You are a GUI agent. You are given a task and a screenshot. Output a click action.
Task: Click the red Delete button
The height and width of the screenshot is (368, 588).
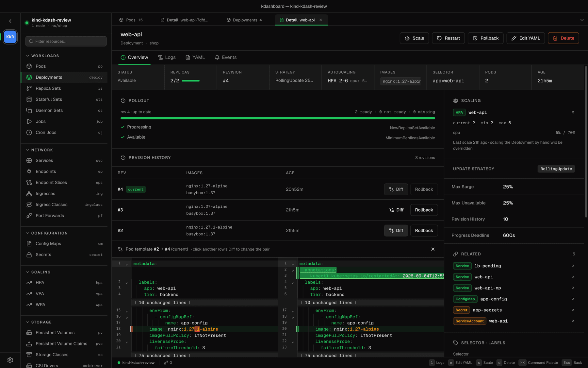click(563, 38)
